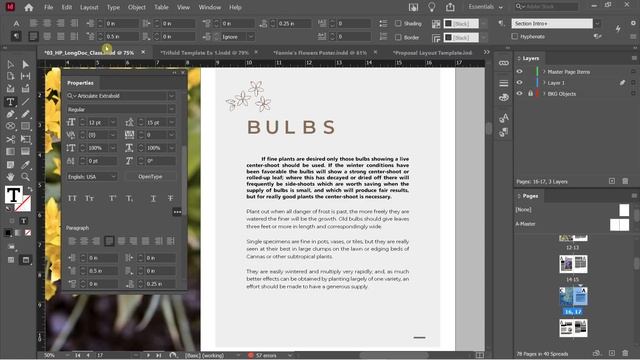Show more character options ellipsis
640x360 pixels.
[177, 212]
